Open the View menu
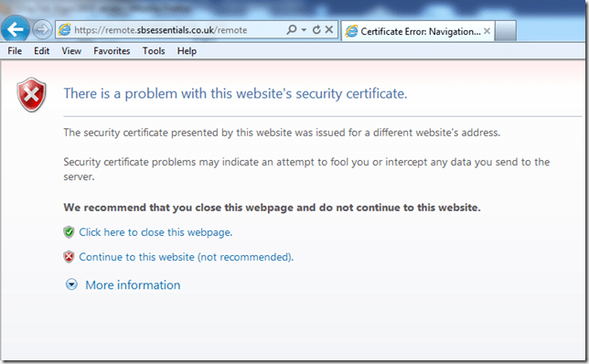The width and height of the screenshot is (589, 364). click(x=71, y=50)
